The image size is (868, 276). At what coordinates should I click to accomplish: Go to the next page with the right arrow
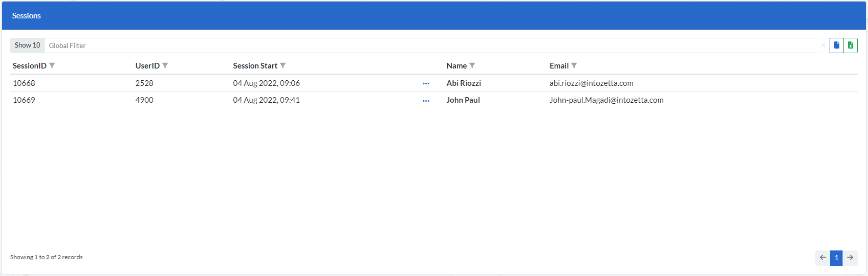[850, 258]
